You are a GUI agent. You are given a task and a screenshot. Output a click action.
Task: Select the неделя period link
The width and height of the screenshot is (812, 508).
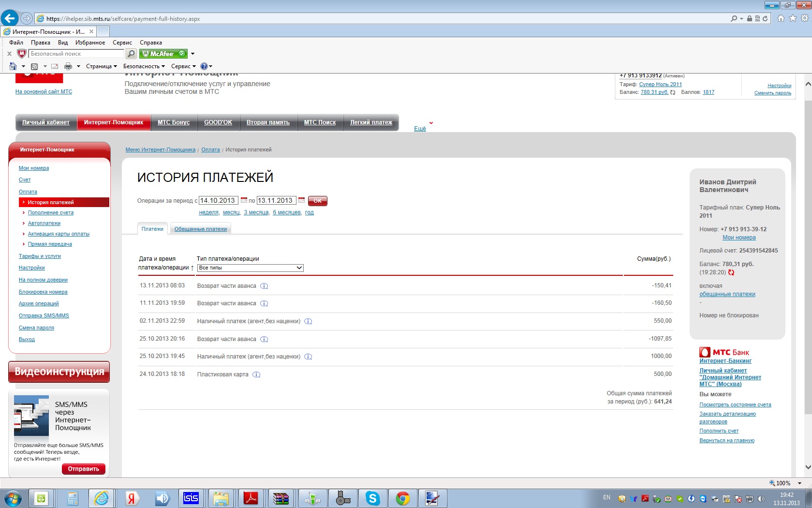coord(208,212)
